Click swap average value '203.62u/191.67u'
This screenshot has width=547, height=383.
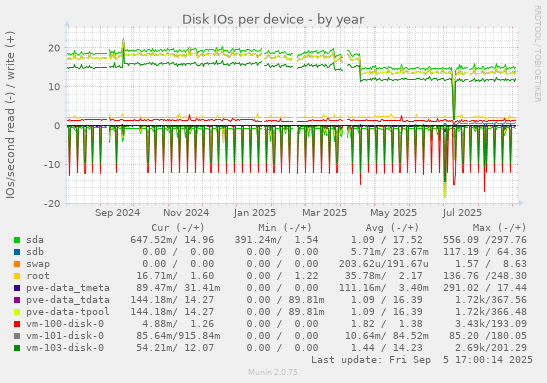coord(383,264)
